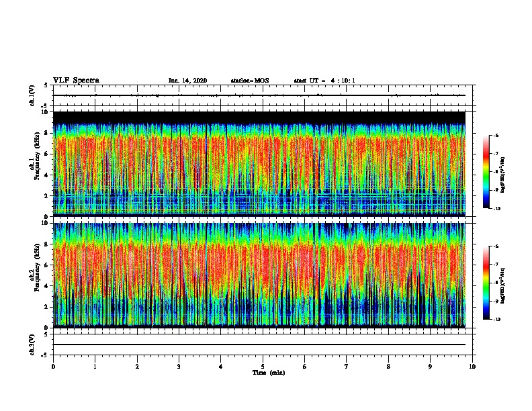Click the "VLF Spectra" plot title

76,81
